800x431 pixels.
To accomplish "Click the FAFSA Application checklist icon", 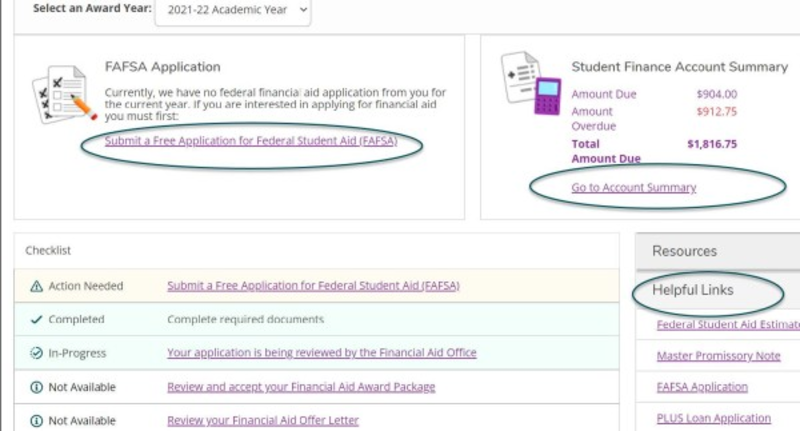I will (x=64, y=94).
